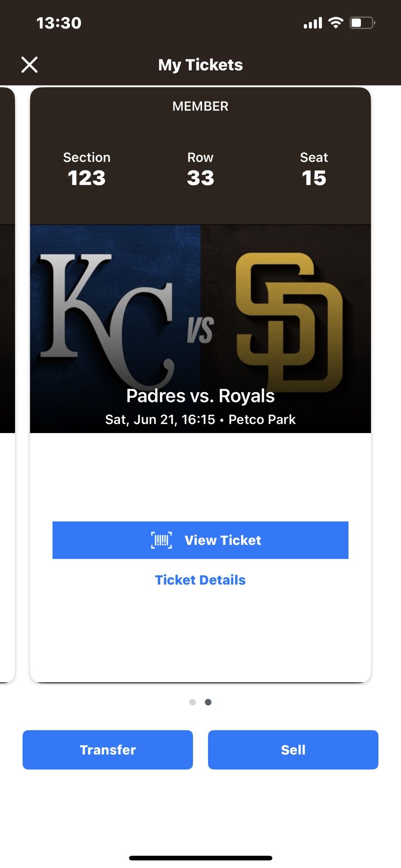Open the Ticket Details link

pyautogui.click(x=200, y=580)
